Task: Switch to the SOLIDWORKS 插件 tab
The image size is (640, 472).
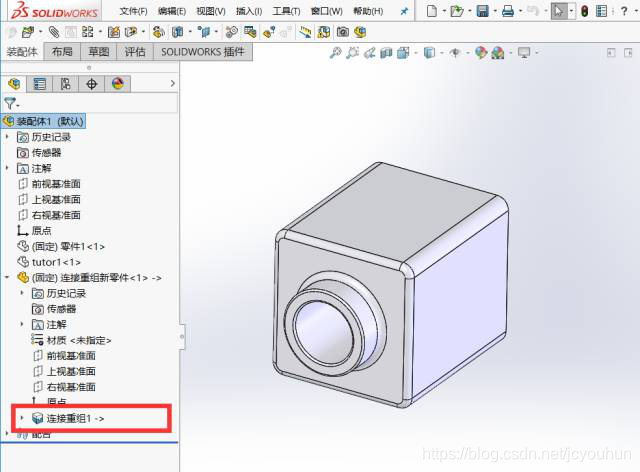Action: [203, 52]
